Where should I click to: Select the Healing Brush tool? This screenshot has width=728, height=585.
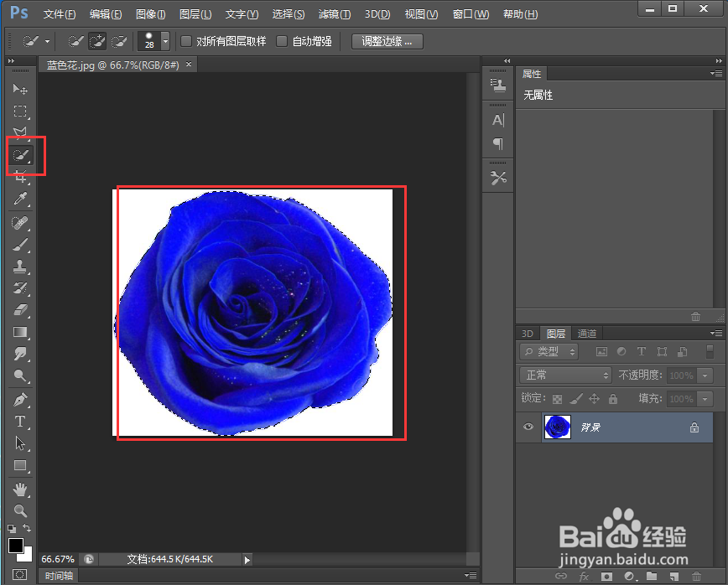pos(20,223)
